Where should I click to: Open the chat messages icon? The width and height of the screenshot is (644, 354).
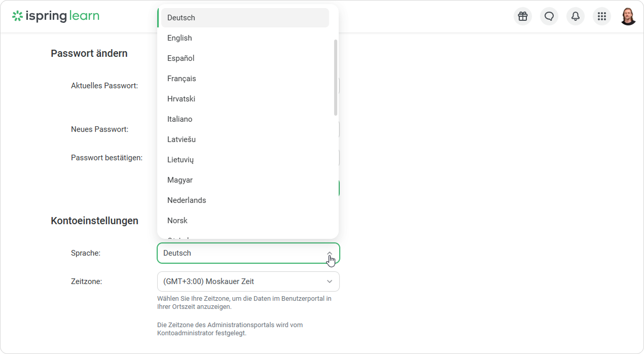549,16
